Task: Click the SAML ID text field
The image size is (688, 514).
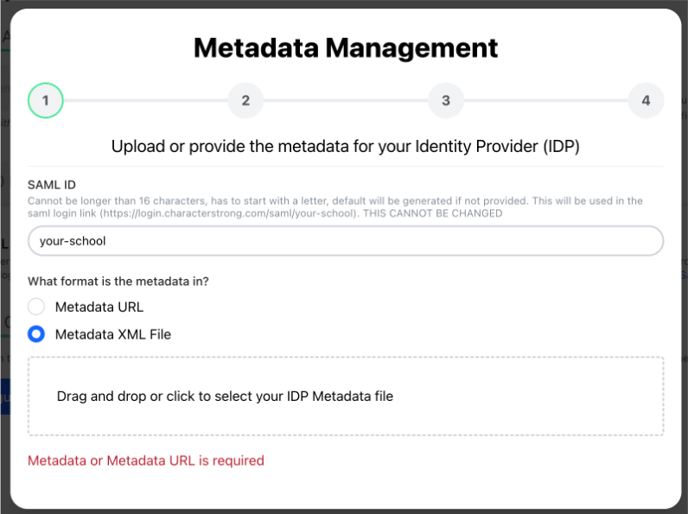Action: coord(345,241)
